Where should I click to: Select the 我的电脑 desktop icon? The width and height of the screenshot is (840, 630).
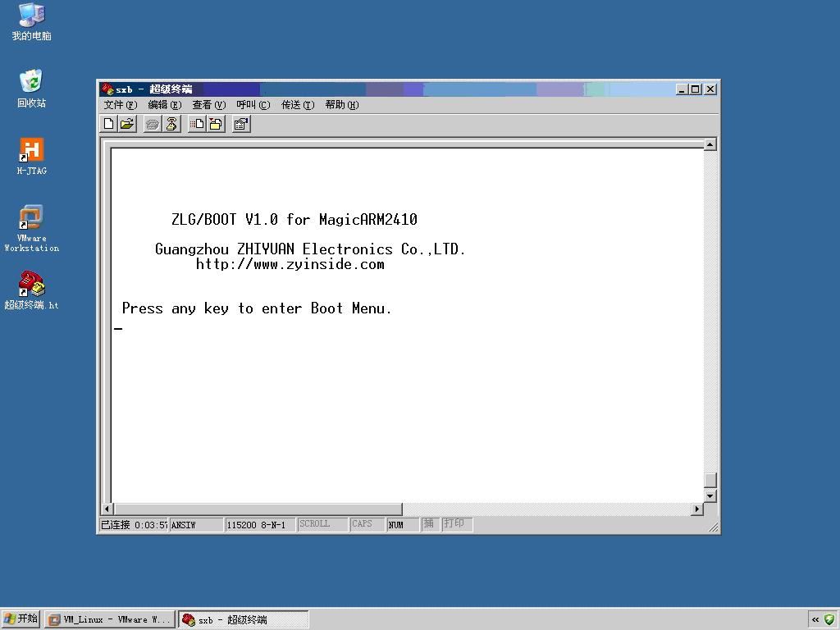pyautogui.click(x=32, y=22)
